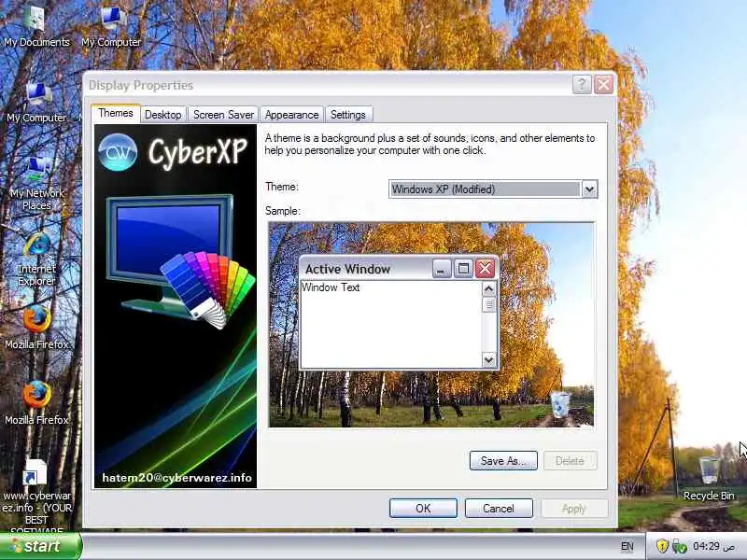The image size is (747, 560).
Task: Click the sample window maximize button
Action: click(463, 269)
